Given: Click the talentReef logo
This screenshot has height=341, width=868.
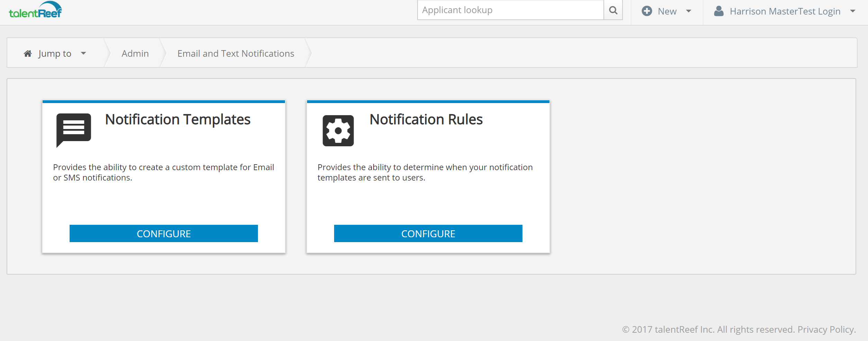Looking at the screenshot, I should pos(35,10).
